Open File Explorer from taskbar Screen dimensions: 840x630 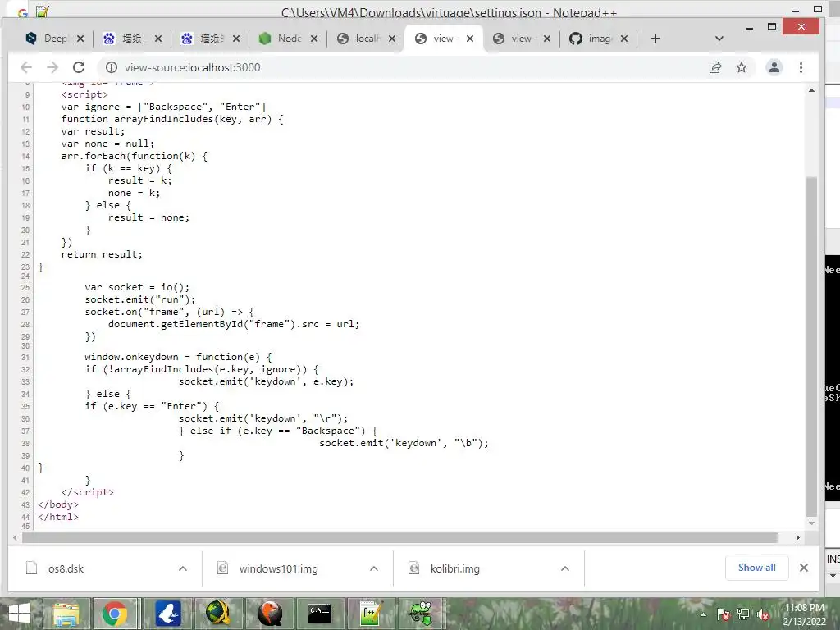pos(66,614)
